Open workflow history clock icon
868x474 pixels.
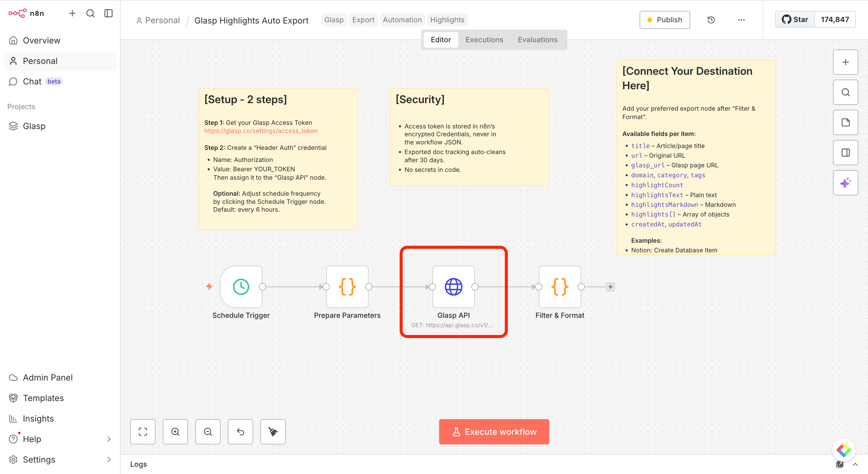[x=711, y=20]
